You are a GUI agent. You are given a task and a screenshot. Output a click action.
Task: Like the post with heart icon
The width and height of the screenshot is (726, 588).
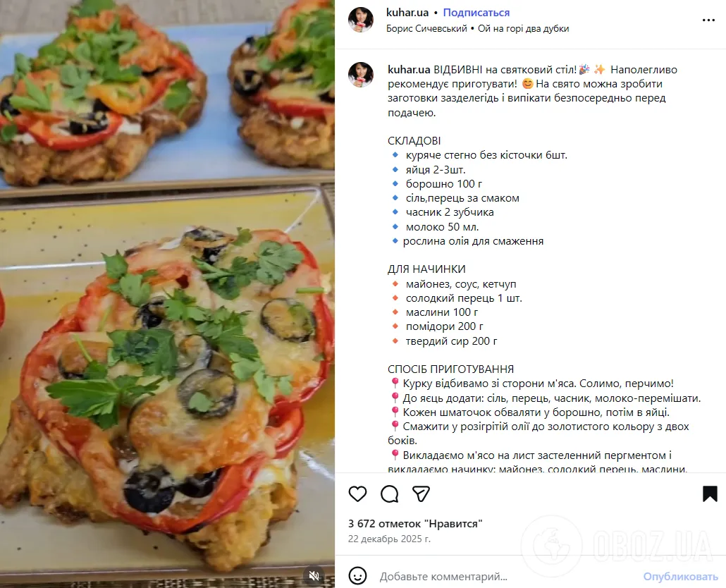pos(357,494)
